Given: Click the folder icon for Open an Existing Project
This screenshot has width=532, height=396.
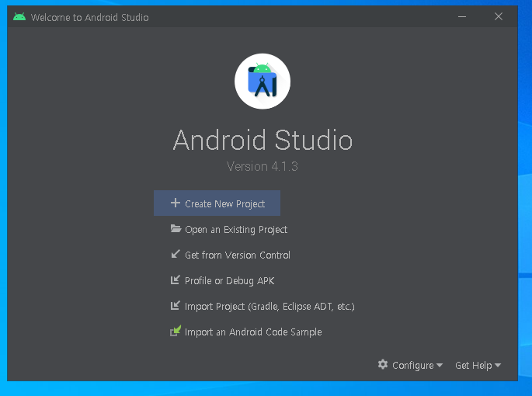Looking at the screenshot, I should click(x=176, y=229).
